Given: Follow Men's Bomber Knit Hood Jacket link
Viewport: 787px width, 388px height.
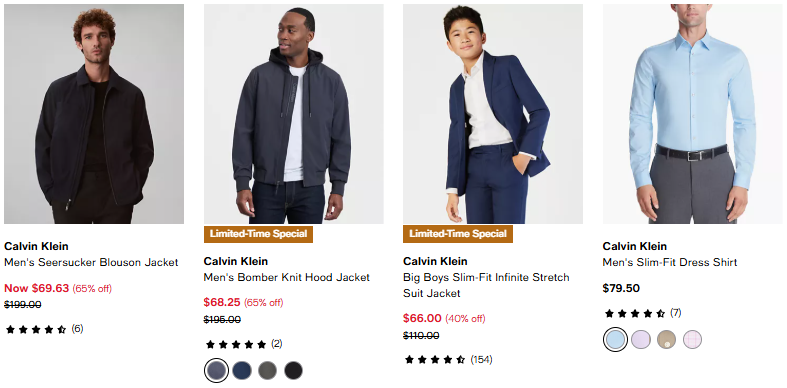Looking at the screenshot, I should pyautogui.click(x=287, y=277).
